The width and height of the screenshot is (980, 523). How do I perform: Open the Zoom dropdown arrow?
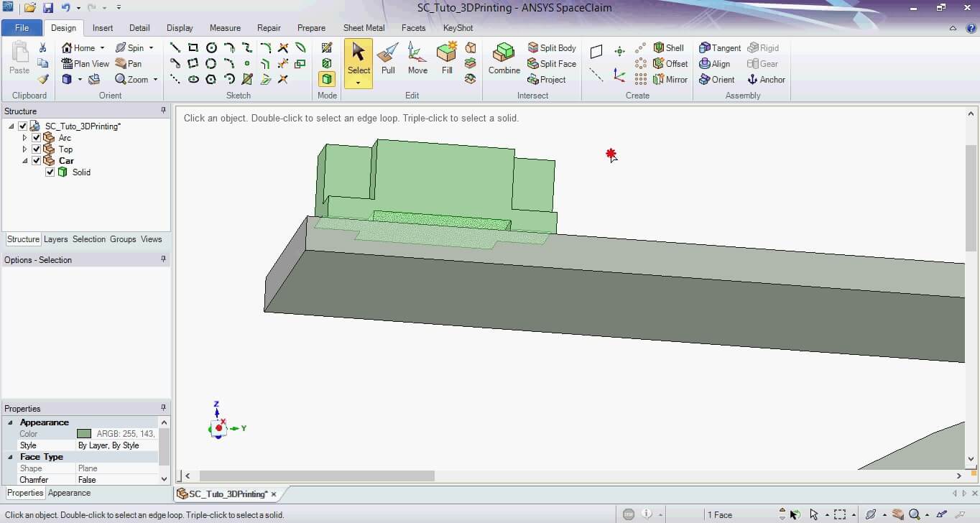pyautogui.click(x=155, y=80)
